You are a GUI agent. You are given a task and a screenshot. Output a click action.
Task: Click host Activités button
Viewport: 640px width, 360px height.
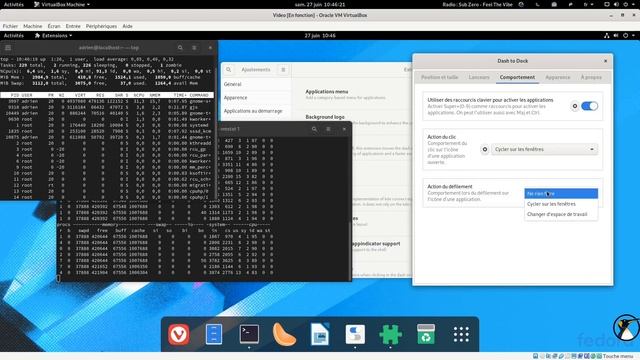[x=14, y=4]
